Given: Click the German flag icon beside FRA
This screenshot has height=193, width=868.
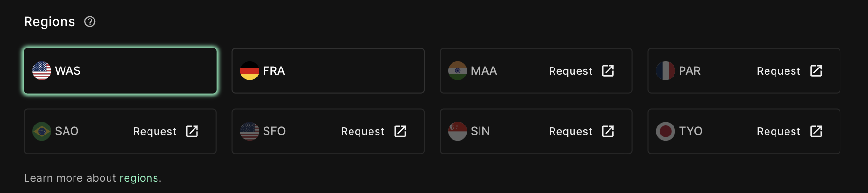Looking at the screenshot, I should coord(249,71).
